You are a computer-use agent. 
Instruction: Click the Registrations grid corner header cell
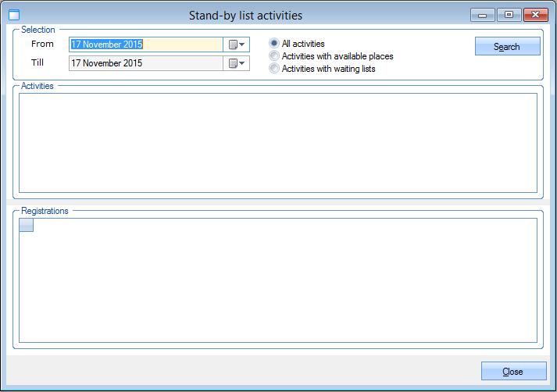point(26,225)
